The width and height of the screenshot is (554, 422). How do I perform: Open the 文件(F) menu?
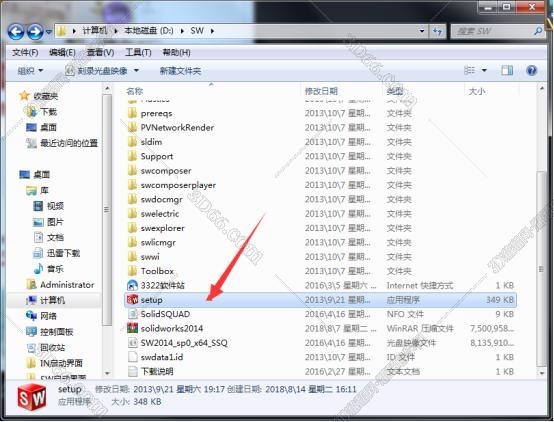point(25,53)
